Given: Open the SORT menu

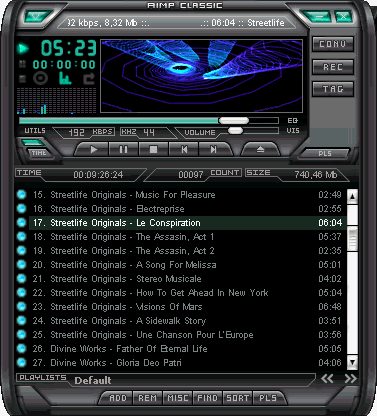Looking at the screenshot, I should (237, 398).
